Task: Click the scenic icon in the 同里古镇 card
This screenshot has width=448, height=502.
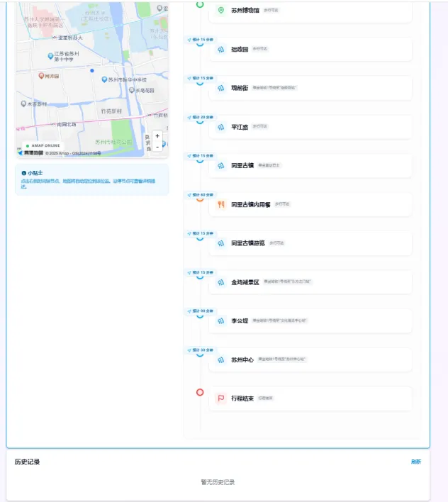Action: click(220, 165)
